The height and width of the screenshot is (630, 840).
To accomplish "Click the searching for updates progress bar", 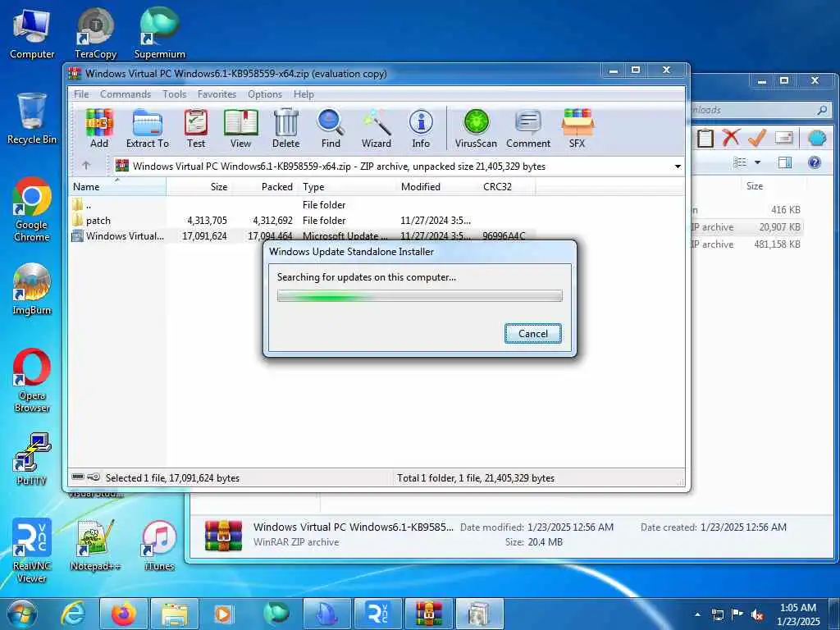I will [x=419, y=295].
